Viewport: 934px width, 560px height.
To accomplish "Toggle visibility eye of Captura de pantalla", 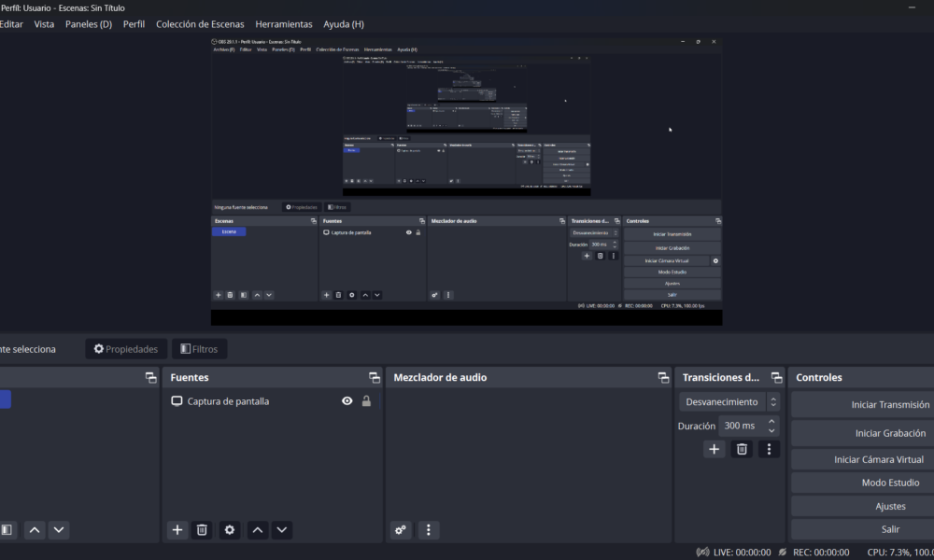I will pos(347,401).
